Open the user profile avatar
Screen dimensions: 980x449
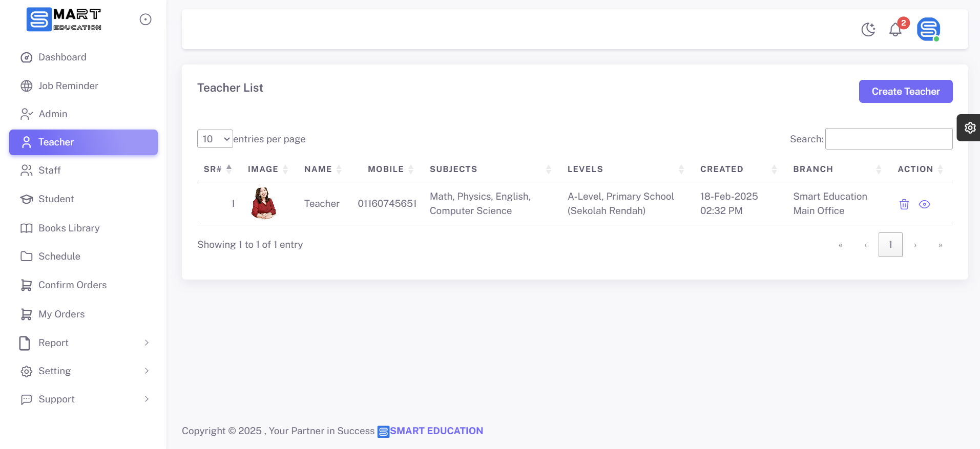pyautogui.click(x=928, y=29)
